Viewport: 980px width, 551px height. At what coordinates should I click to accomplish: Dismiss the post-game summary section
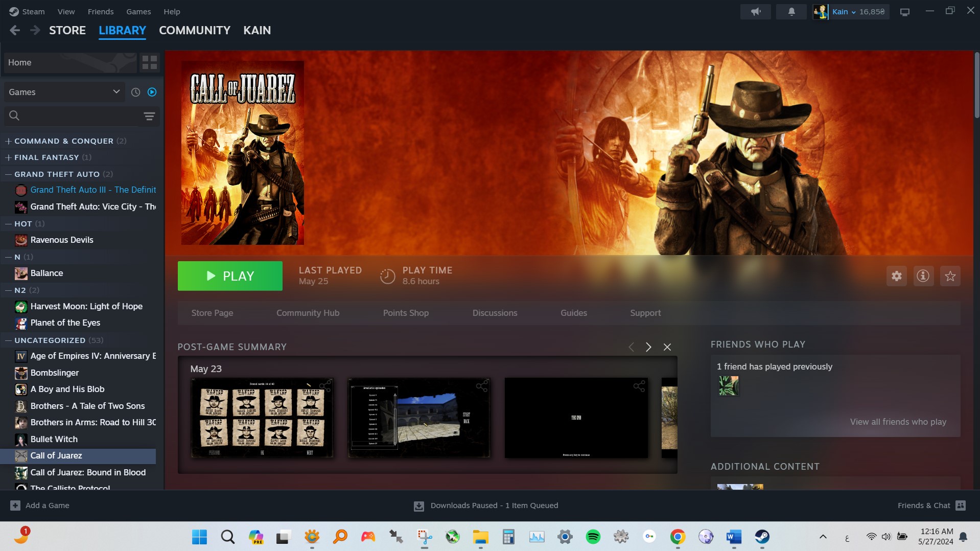click(x=667, y=347)
